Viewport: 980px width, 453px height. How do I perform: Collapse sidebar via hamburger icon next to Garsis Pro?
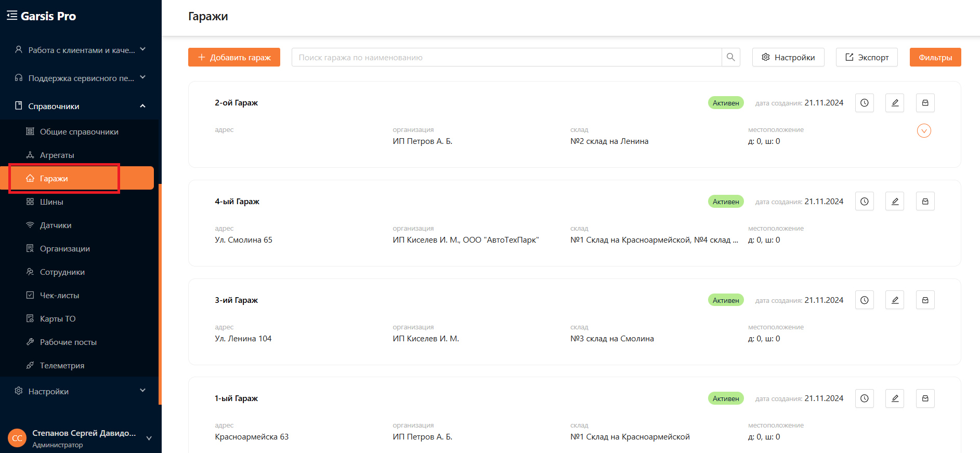tap(12, 16)
